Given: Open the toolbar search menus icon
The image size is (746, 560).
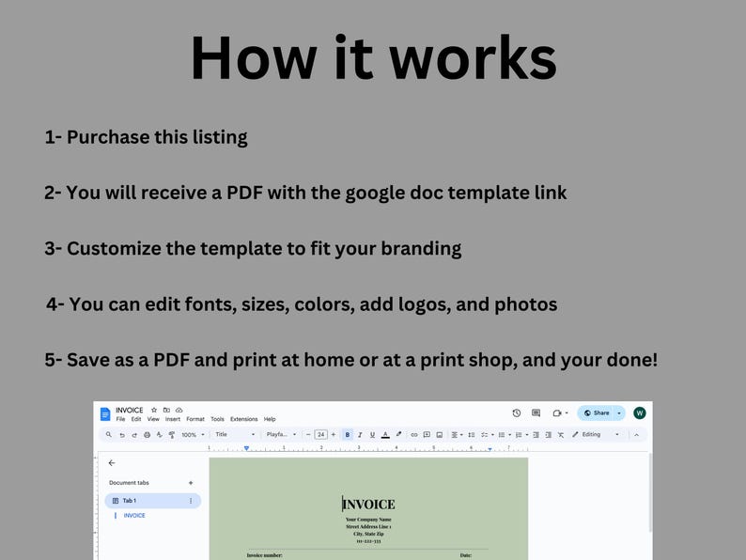Looking at the screenshot, I should pos(108,434).
